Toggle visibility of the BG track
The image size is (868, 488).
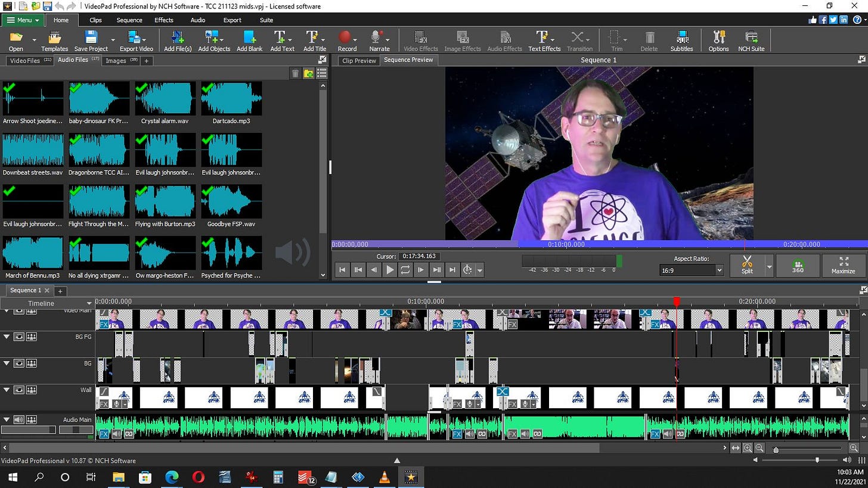point(19,363)
